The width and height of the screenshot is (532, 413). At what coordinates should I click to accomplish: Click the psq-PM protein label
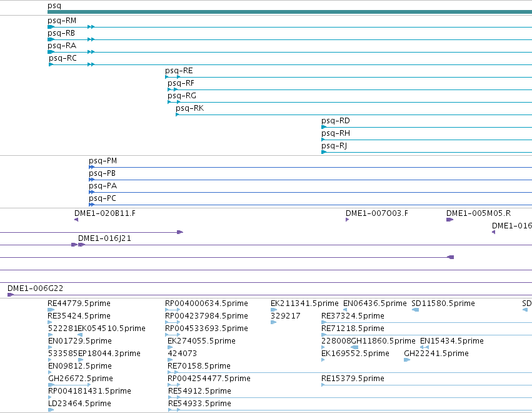pyautogui.click(x=103, y=161)
